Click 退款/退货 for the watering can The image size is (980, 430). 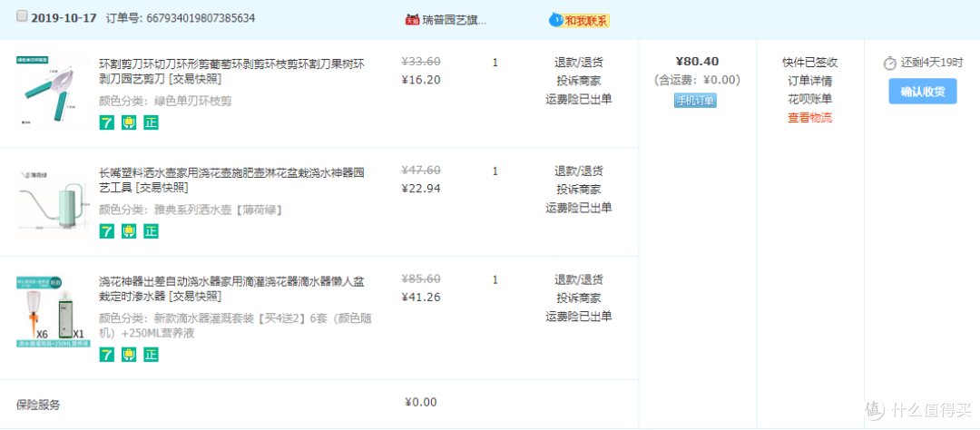[579, 171]
